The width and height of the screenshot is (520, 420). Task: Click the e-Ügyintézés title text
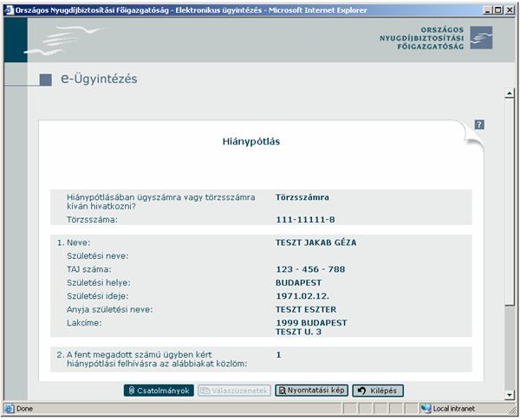pyautogui.click(x=99, y=79)
